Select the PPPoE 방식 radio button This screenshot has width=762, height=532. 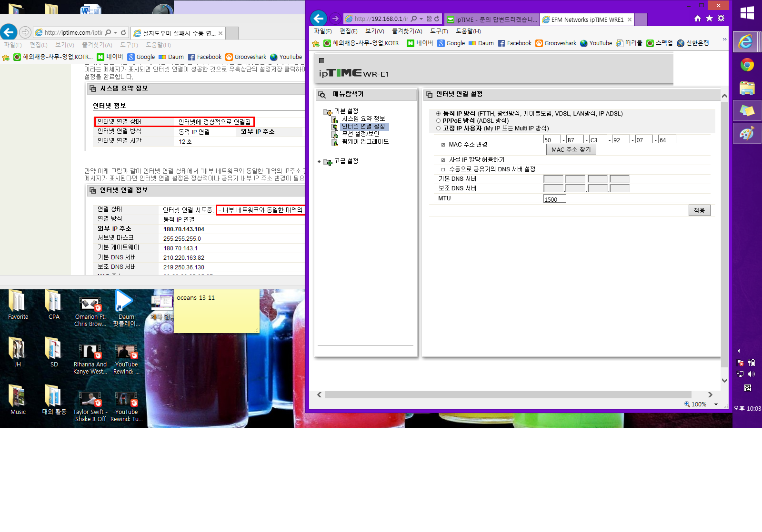click(x=438, y=121)
